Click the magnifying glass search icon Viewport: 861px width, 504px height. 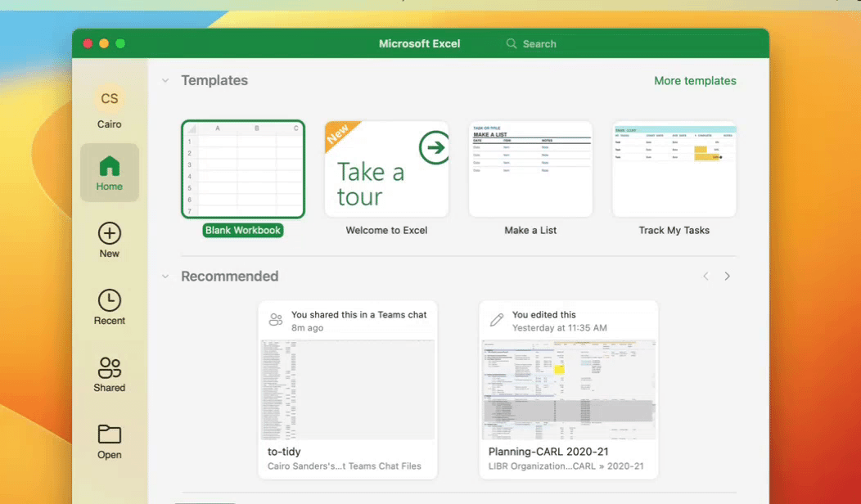[x=512, y=43]
